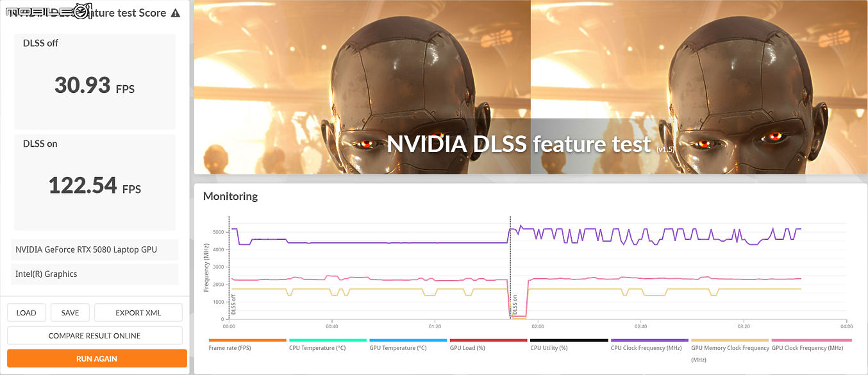The width and height of the screenshot is (868, 375).
Task: Click the 122.54 FPS DLSS on score
Action: pyautogui.click(x=95, y=186)
